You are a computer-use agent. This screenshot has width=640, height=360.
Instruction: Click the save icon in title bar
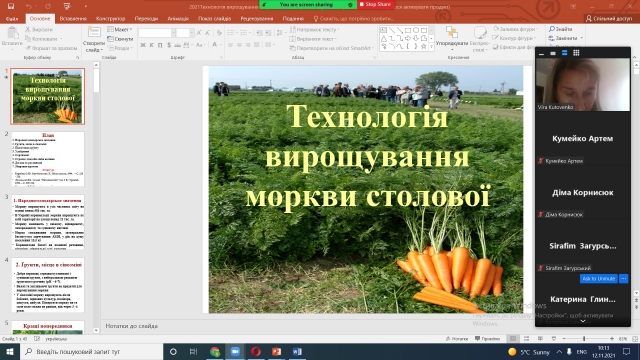[11, 6]
